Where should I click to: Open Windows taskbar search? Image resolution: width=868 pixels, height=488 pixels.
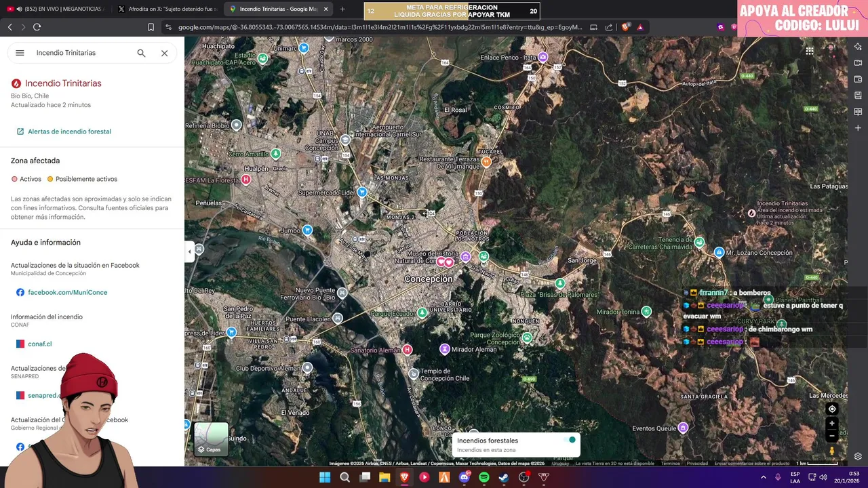(344, 477)
